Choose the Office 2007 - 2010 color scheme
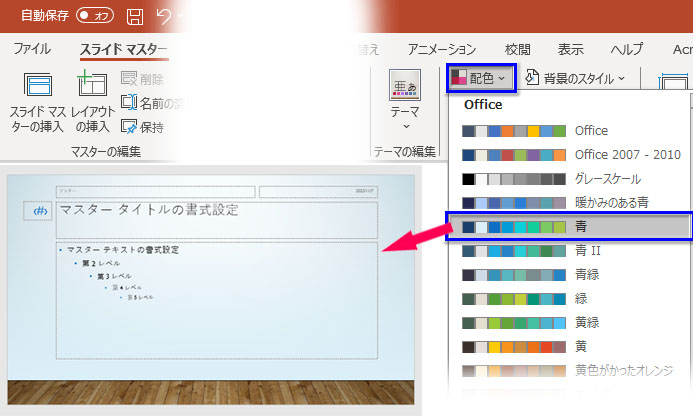The image size is (693, 416). tap(570, 155)
